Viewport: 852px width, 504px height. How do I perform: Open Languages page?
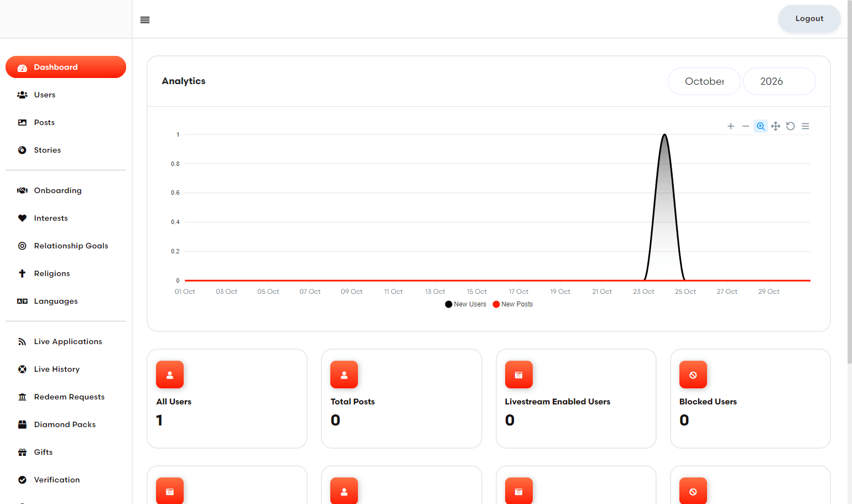(x=66, y=301)
